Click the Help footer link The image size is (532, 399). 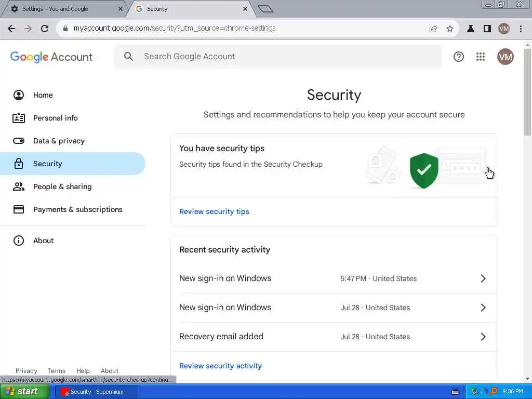pyautogui.click(x=83, y=371)
